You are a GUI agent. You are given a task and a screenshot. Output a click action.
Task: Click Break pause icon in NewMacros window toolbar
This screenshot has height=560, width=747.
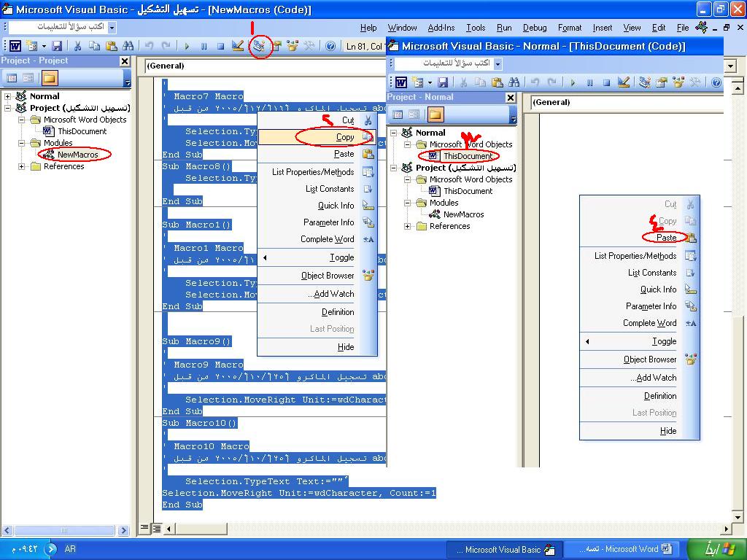pyautogui.click(x=204, y=46)
